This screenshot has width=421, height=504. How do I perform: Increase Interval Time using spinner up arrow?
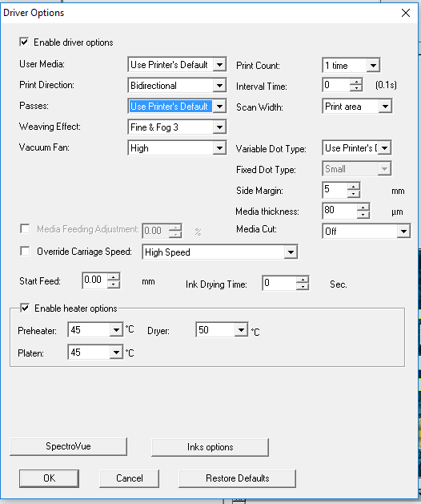356,81
